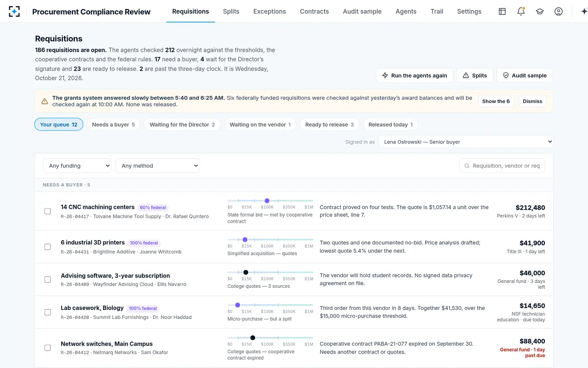Open the user account icon
The image size is (588, 368).
pos(559,11)
